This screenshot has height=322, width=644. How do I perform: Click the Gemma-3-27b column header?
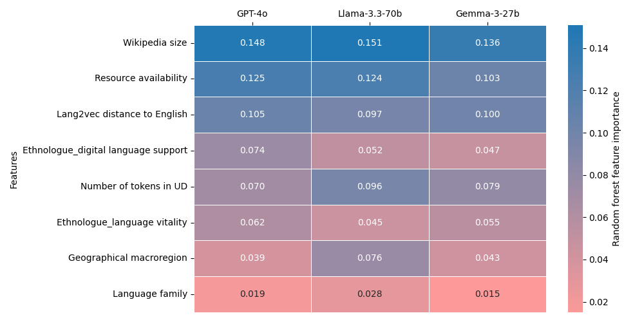point(488,14)
